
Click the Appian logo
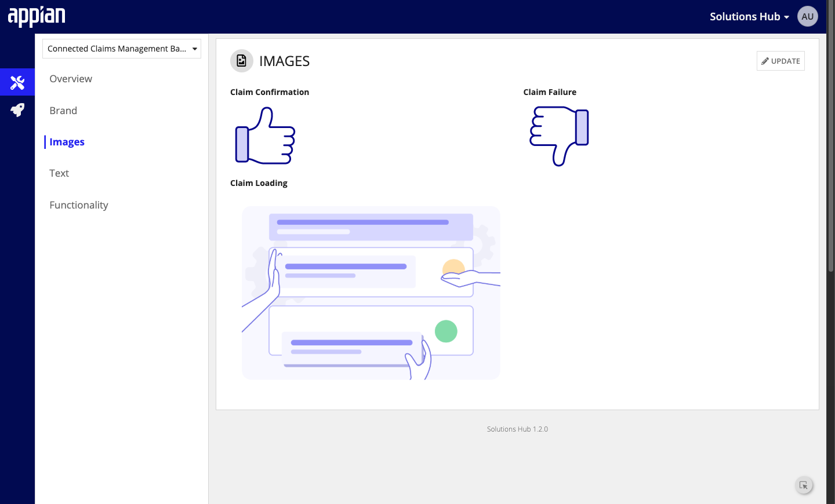point(37,16)
